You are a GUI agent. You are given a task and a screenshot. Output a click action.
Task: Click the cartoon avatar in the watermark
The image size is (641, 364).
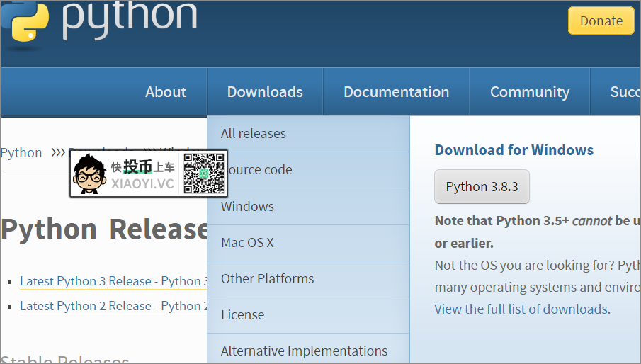[x=89, y=174]
